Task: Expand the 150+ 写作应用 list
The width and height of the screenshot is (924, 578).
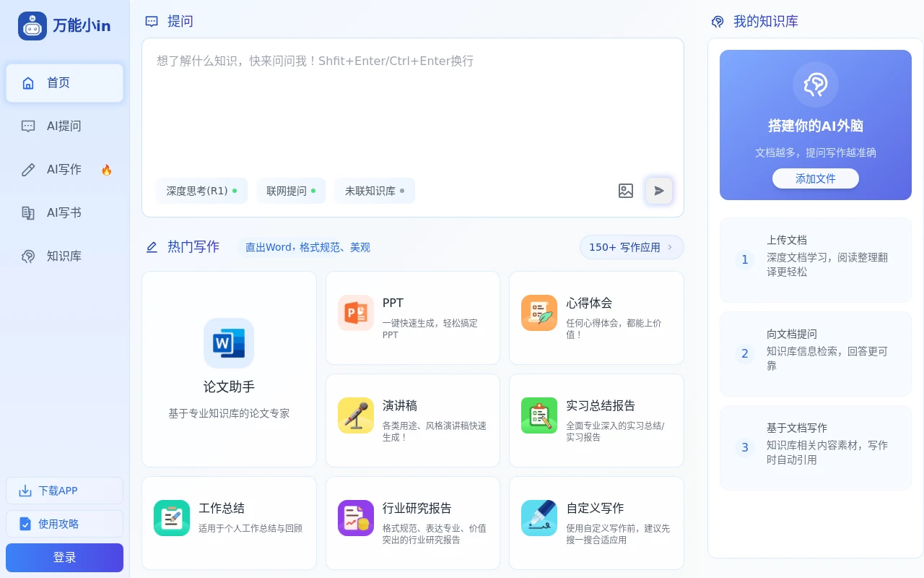Action: click(632, 247)
